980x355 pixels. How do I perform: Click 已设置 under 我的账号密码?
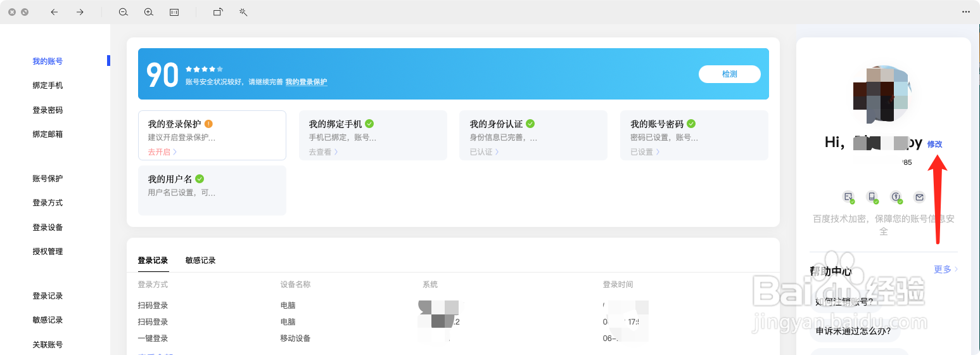tap(645, 152)
